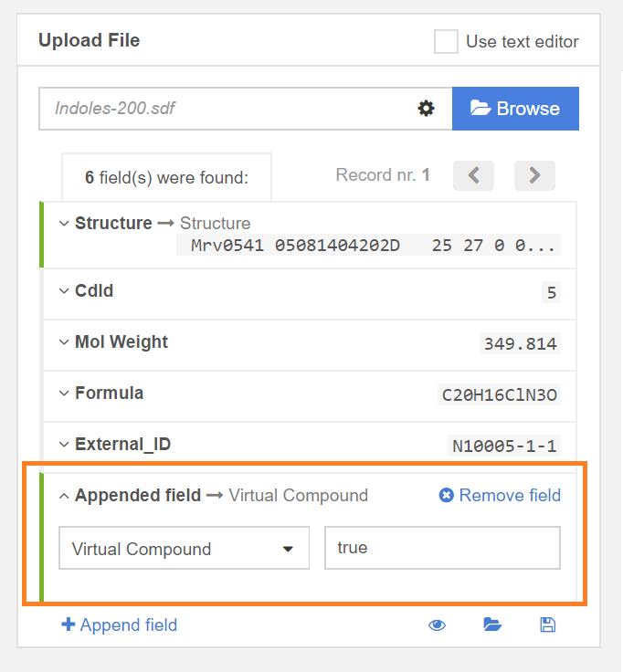The height and width of the screenshot is (672, 623).
Task: Open the load template folder icon
Action: pos(492,625)
